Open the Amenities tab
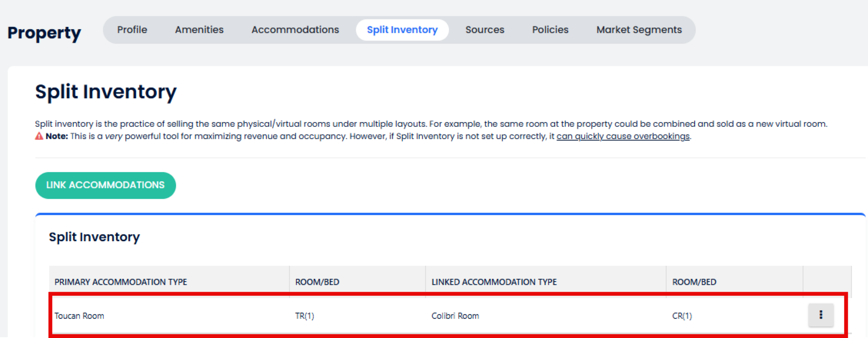Screen dimensions: 868x338 click(x=199, y=30)
